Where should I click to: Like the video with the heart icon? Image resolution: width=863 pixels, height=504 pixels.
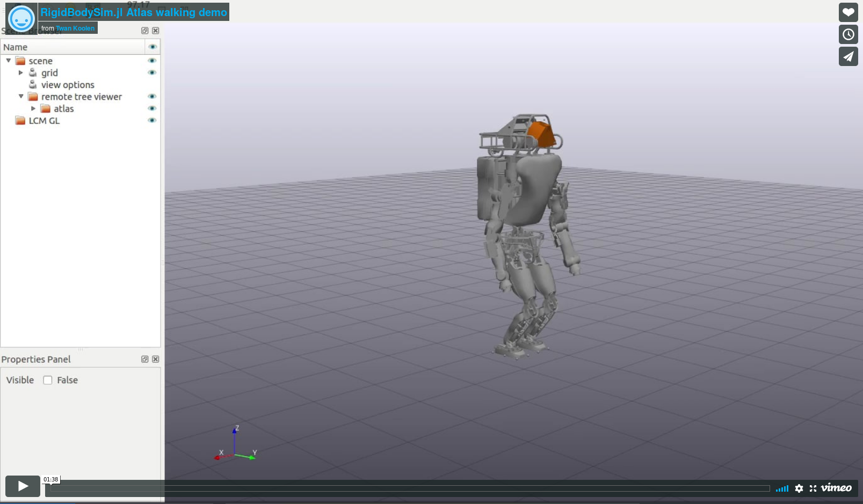point(848,12)
